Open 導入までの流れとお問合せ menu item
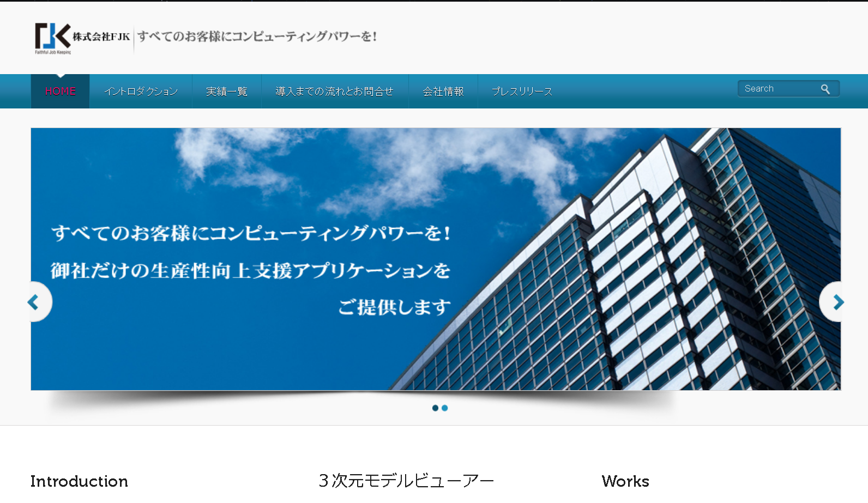The width and height of the screenshot is (868, 503). 334,92
